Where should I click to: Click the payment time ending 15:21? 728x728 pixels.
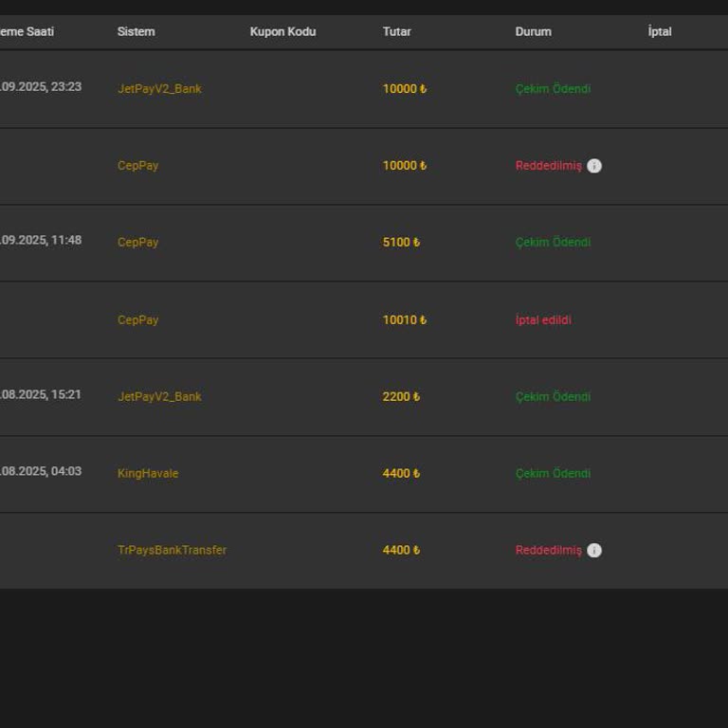click(40, 394)
